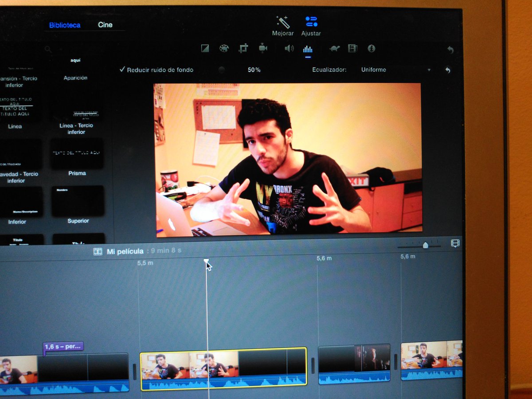532x399 pixels.
Task: Show clip information with the info icon
Action: point(372,48)
